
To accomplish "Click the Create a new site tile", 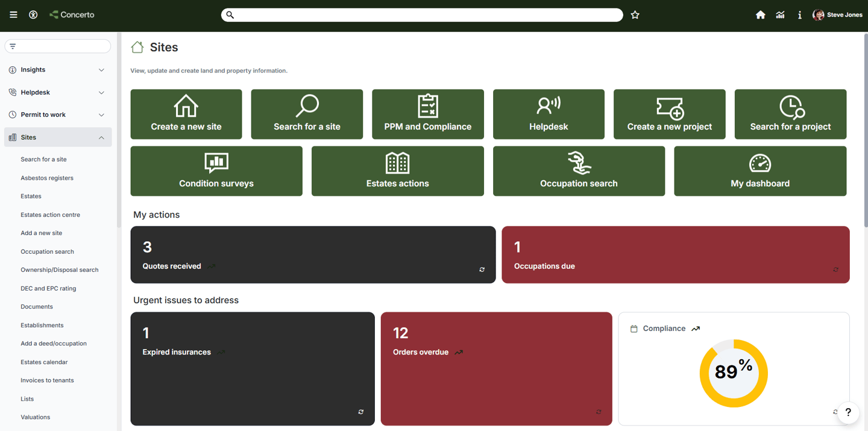I will 186,114.
